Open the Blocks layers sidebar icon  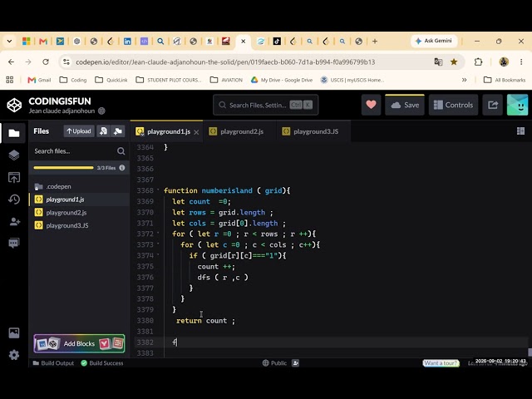pos(13,155)
